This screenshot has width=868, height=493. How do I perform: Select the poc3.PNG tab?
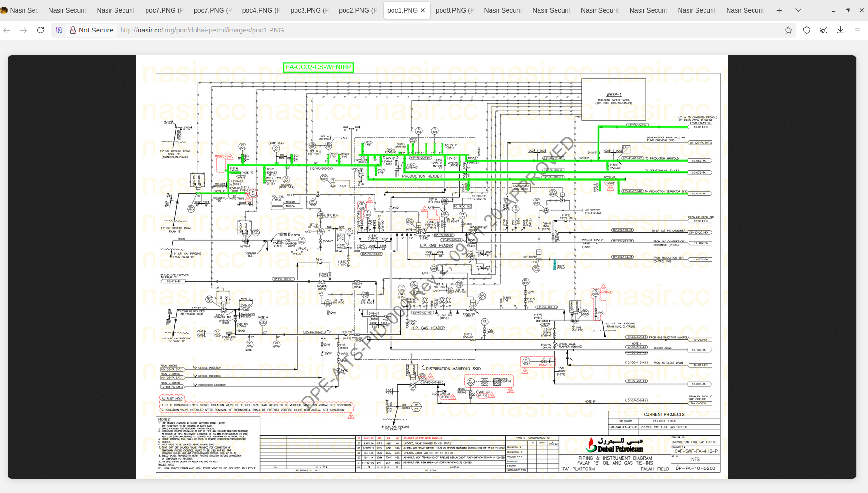(309, 10)
